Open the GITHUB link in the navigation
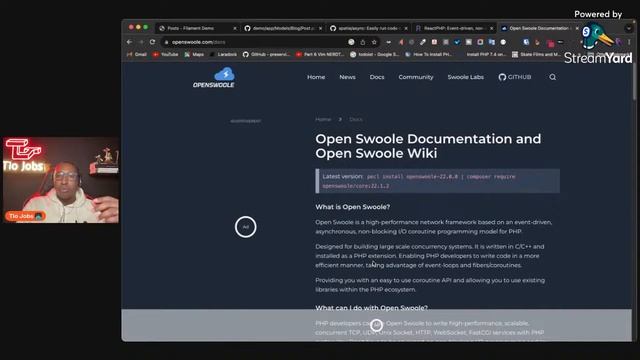640x360 pixels. click(x=515, y=77)
